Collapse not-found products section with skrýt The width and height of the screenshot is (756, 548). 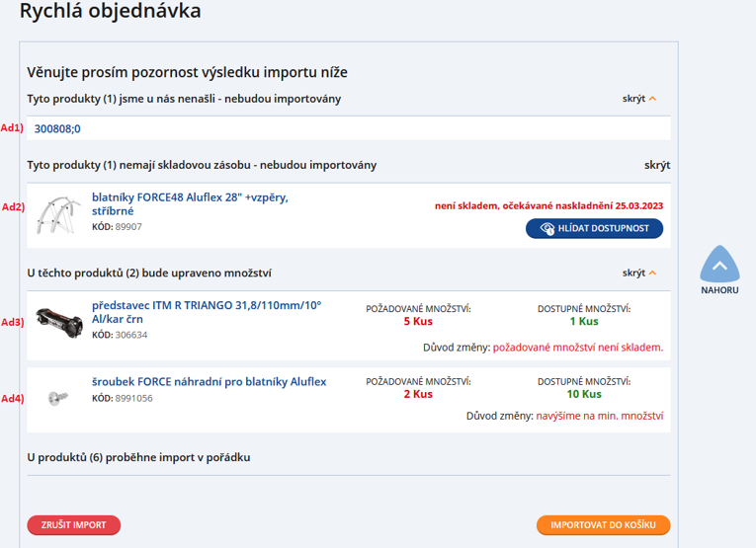point(633,99)
